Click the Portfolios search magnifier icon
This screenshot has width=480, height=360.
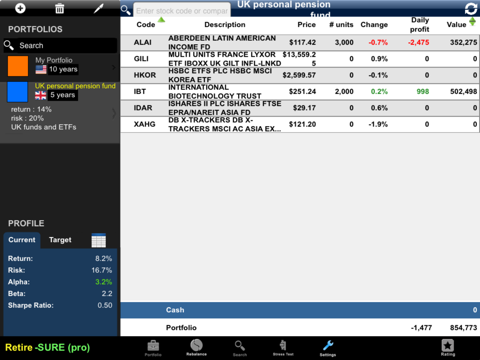(x=9, y=45)
